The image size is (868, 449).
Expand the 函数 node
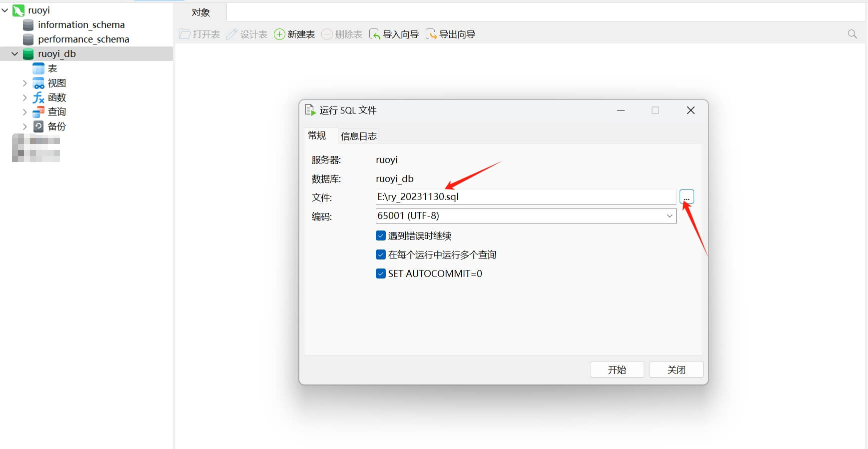point(25,97)
